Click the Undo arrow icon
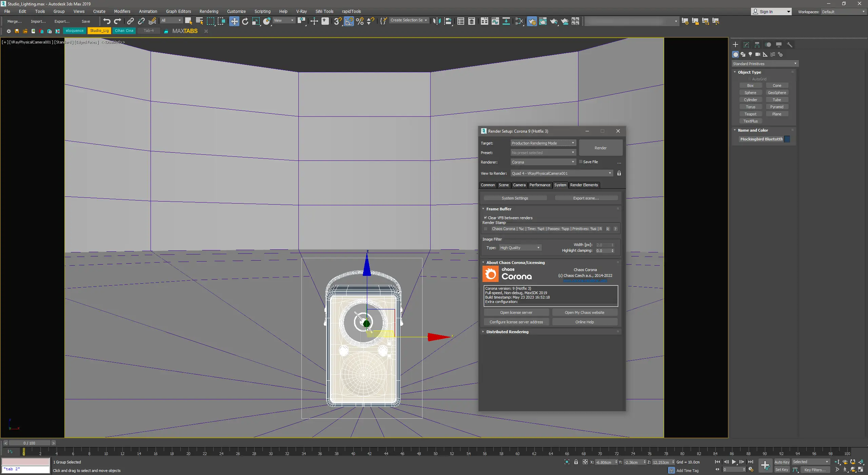Viewport: 868px width, 475px height. [x=107, y=21]
